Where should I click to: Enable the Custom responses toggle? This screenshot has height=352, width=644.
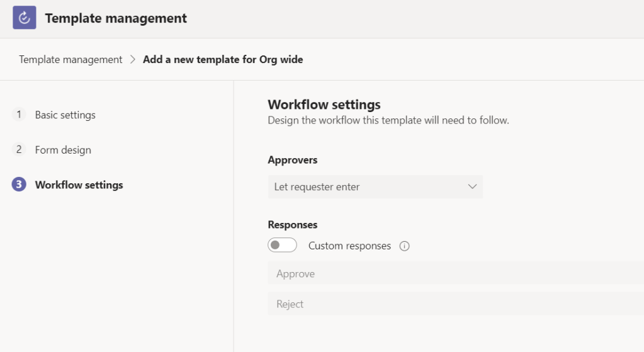[x=282, y=246]
